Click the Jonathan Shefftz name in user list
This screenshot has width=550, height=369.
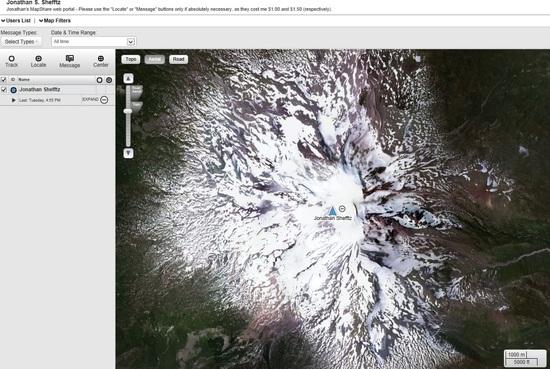(x=40, y=89)
